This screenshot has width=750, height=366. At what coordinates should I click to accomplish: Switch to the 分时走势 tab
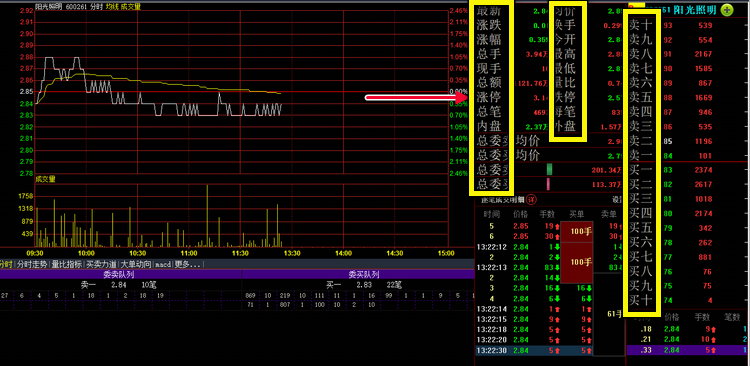(32, 264)
